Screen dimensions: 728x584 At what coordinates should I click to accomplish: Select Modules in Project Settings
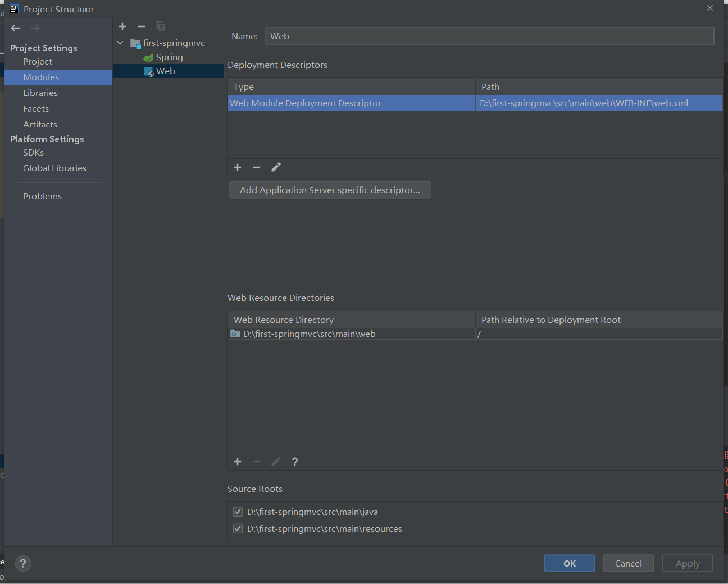58,77
